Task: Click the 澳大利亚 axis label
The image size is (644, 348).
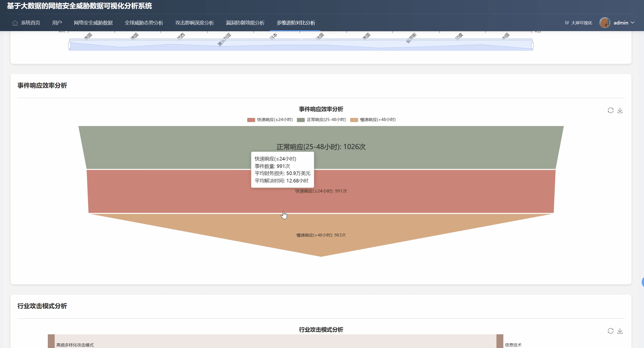Action: click(x=224, y=40)
